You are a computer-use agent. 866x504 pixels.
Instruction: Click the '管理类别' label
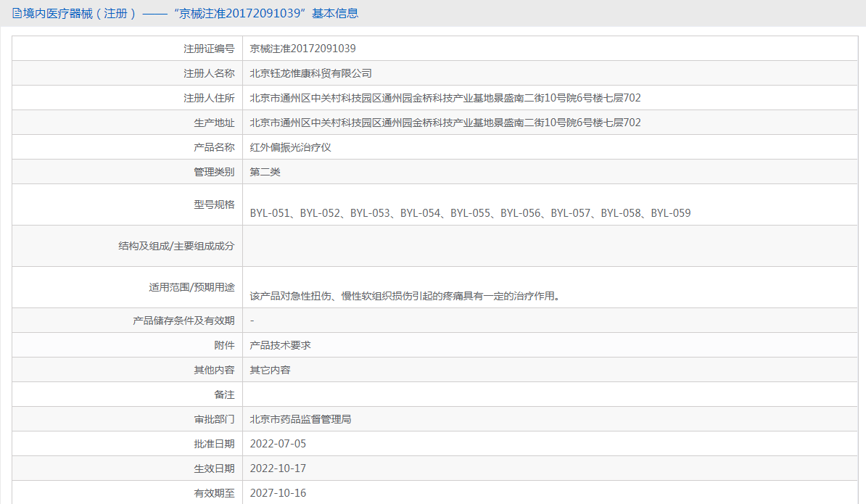[x=214, y=172]
